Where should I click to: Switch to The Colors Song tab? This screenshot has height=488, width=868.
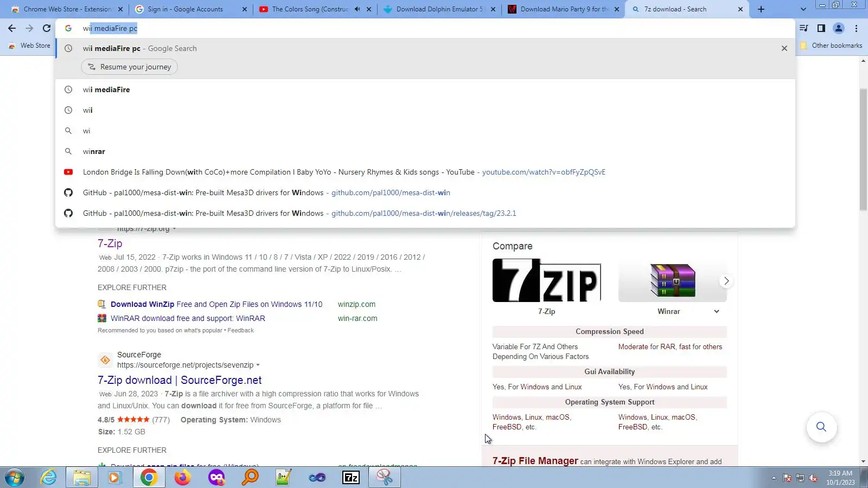[x=310, y=9]
